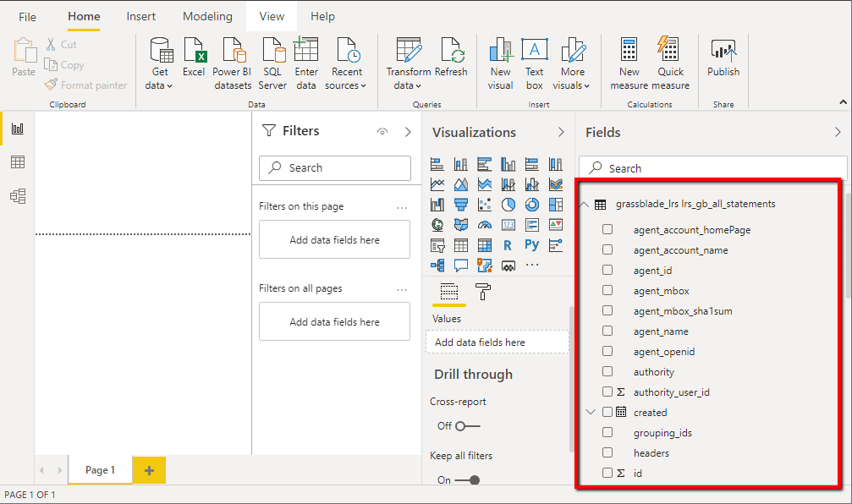
Task: Select the R script visual
Action: (x=508, y=245)
